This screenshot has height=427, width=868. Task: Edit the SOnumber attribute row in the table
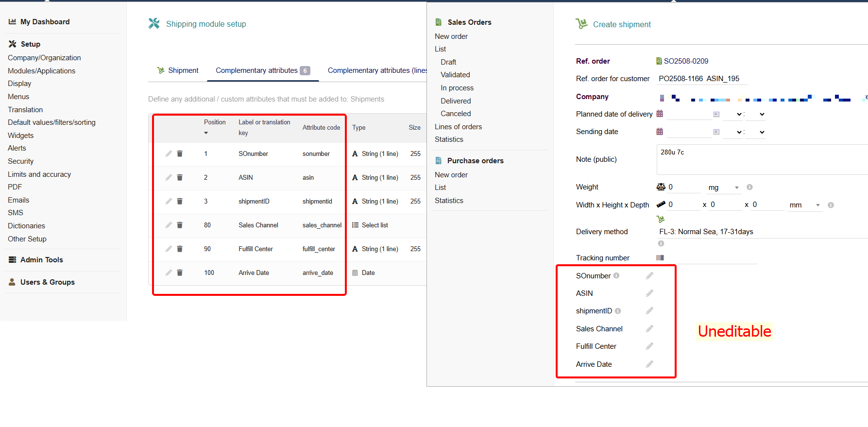pos(169,154)
